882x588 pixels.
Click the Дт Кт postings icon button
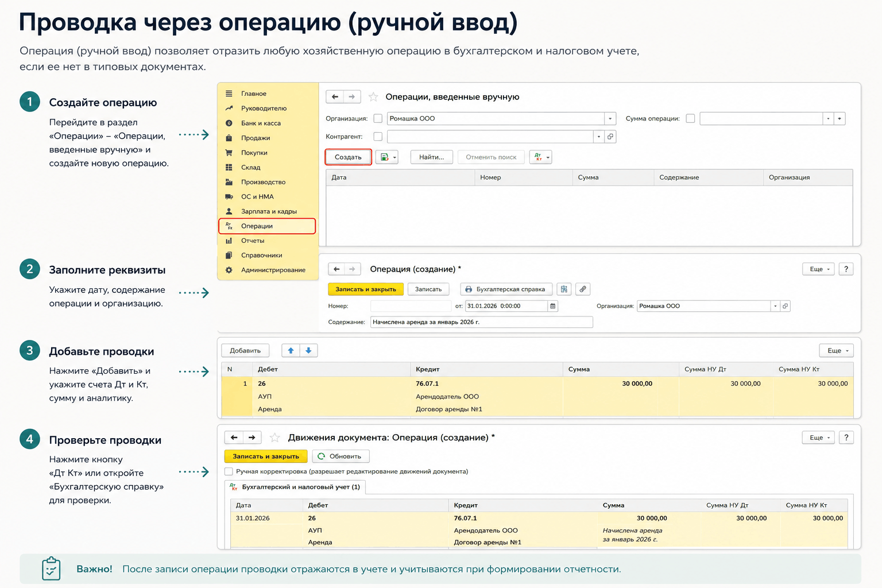pyautogui.click(x=540, y=157)
